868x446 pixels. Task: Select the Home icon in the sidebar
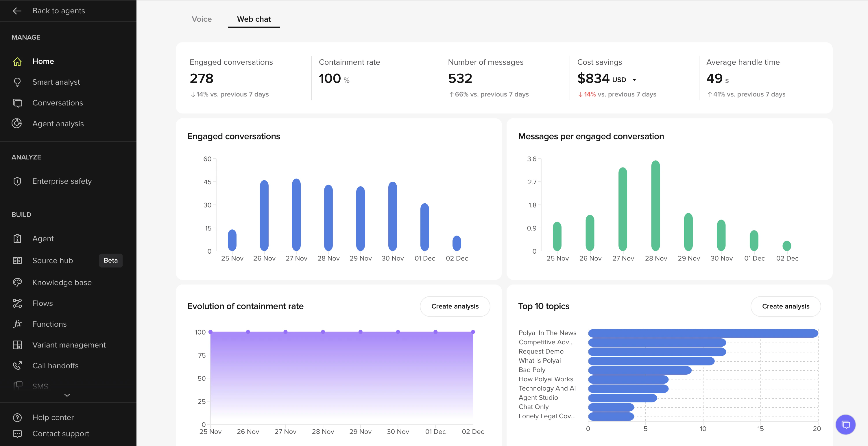pos(17,61)
